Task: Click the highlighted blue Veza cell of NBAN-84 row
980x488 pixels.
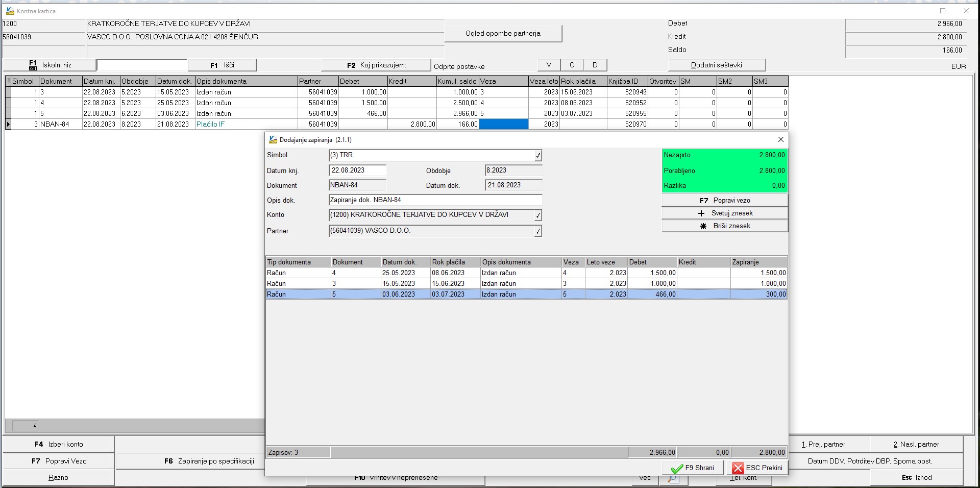Action: tap(503, 124)
